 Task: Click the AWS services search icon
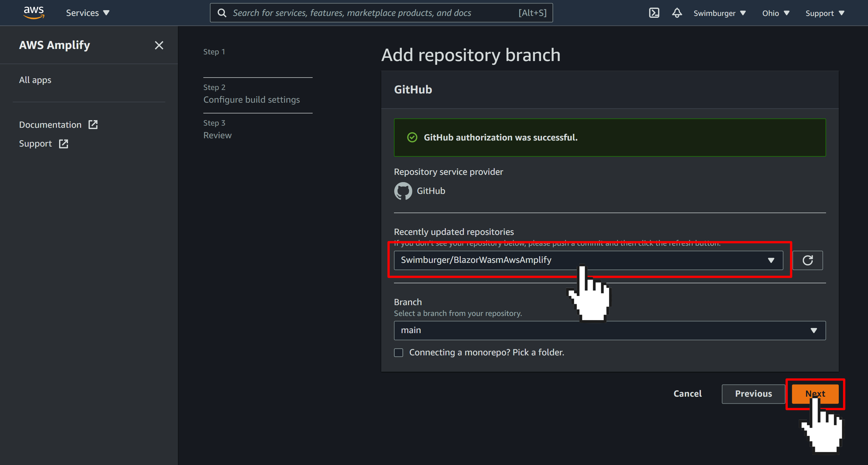221,13
